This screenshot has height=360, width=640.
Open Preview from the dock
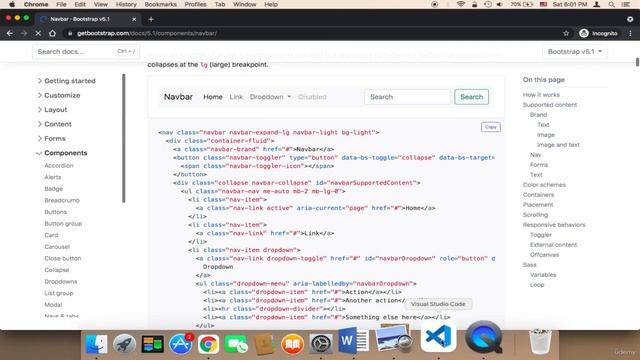(393, 339)
